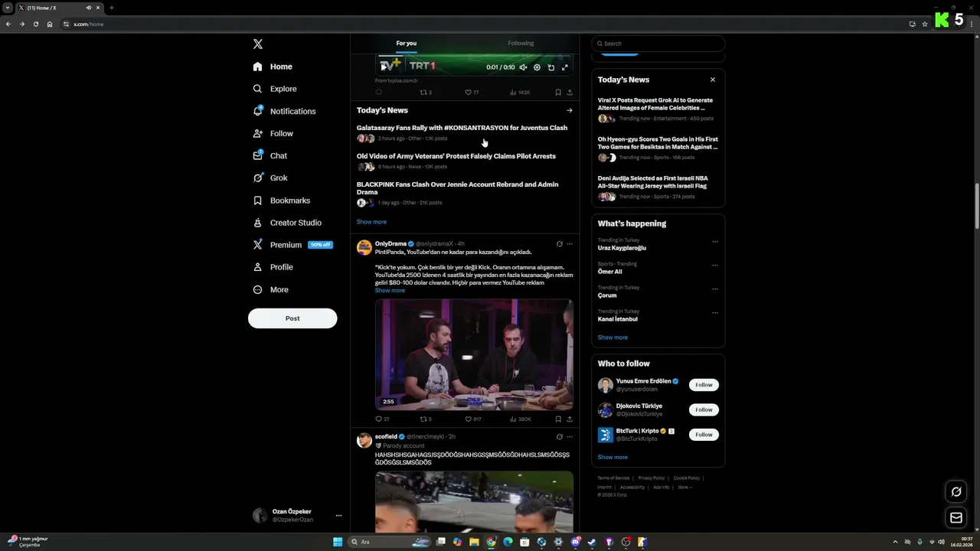Image resolution: width=980 pixels, height=551 pixels.
Task: Open Chat in the sidebar
Action: coord(269,155)
